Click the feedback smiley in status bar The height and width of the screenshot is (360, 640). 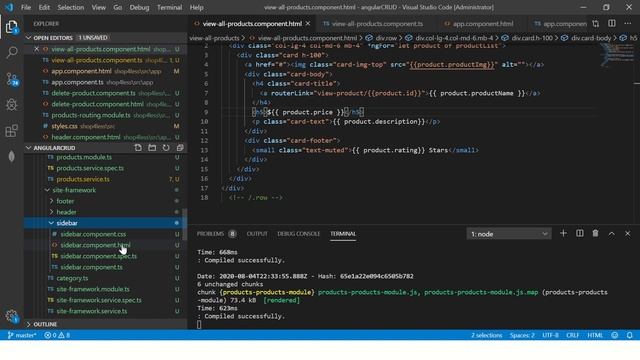click(x=615, y=335)
